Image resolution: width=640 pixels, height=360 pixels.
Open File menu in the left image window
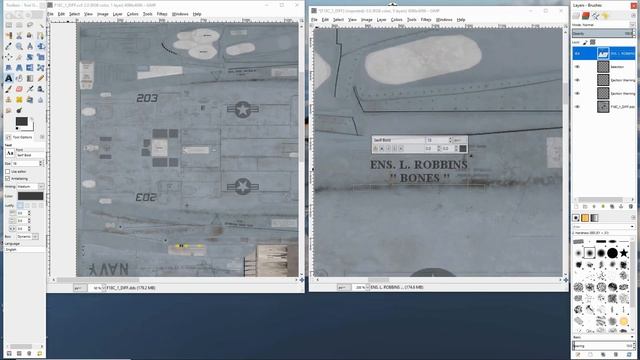click(x=50, y=14)
